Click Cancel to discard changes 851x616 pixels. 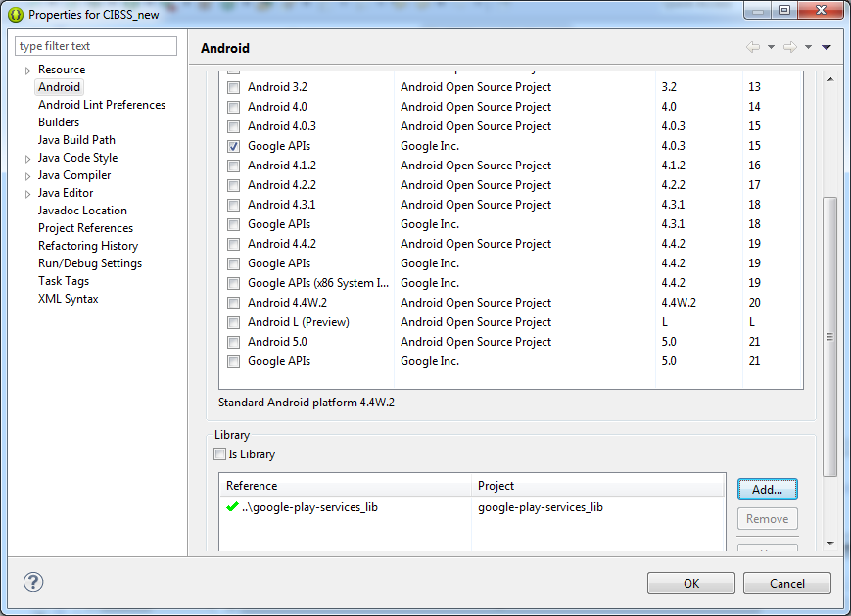pos(787,583)
